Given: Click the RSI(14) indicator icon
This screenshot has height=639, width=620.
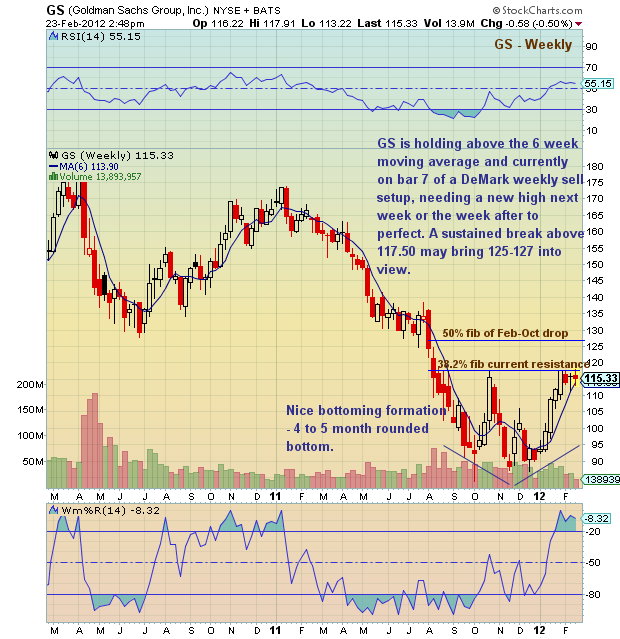Looking at the screenshot, I should tap(53, 36).
